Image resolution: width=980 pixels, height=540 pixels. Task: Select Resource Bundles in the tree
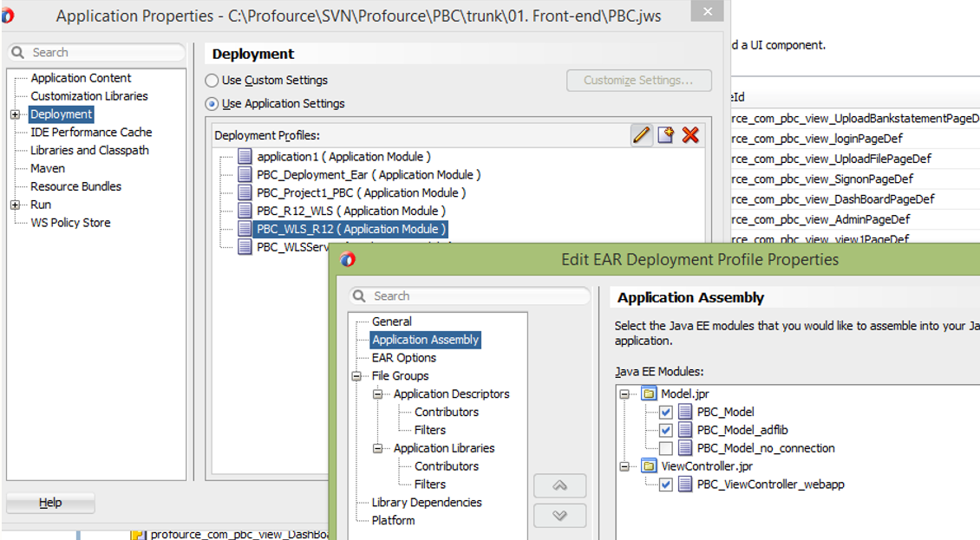pyautogui.click(x=75, y=187)
